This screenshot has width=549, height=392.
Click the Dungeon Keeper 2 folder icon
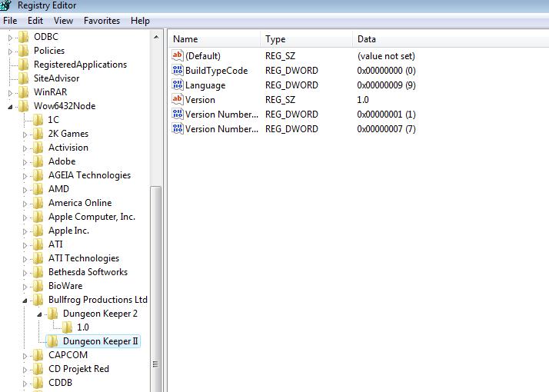point(52,314)
